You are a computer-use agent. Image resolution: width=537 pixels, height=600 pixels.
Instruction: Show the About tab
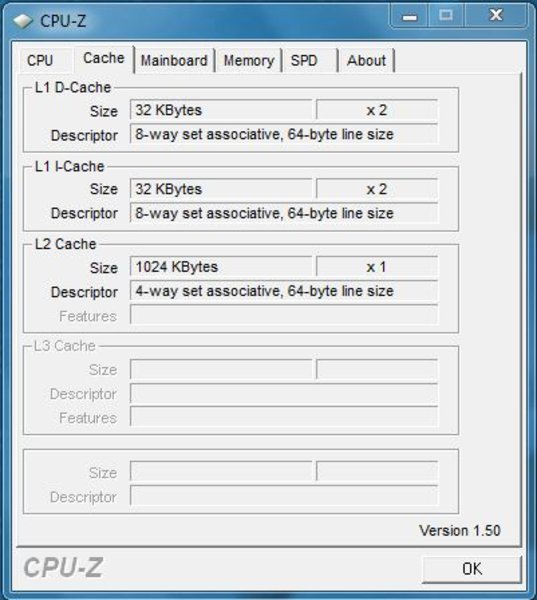366,60
